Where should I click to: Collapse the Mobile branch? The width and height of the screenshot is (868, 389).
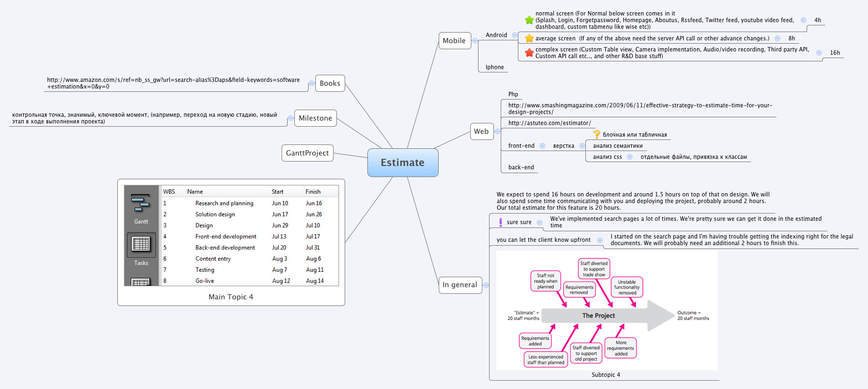[475, 40]
